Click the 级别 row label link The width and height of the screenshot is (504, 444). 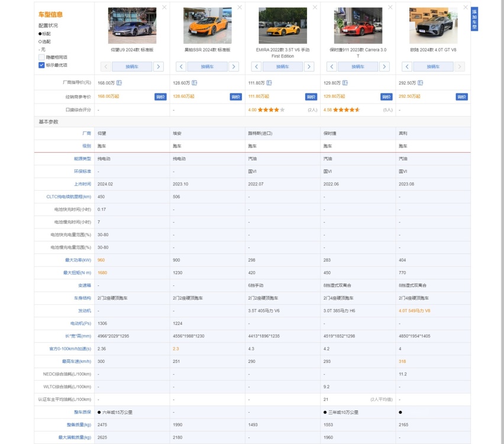pyautogui.click(x=87, y=146)
